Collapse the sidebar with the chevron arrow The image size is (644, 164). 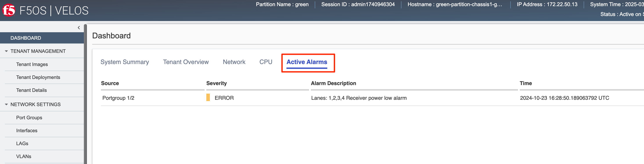tap(79, 28)
